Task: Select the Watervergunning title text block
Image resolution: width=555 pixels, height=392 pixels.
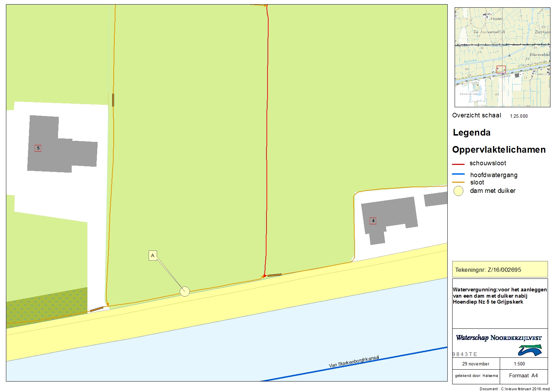Action: coord(500,296)
